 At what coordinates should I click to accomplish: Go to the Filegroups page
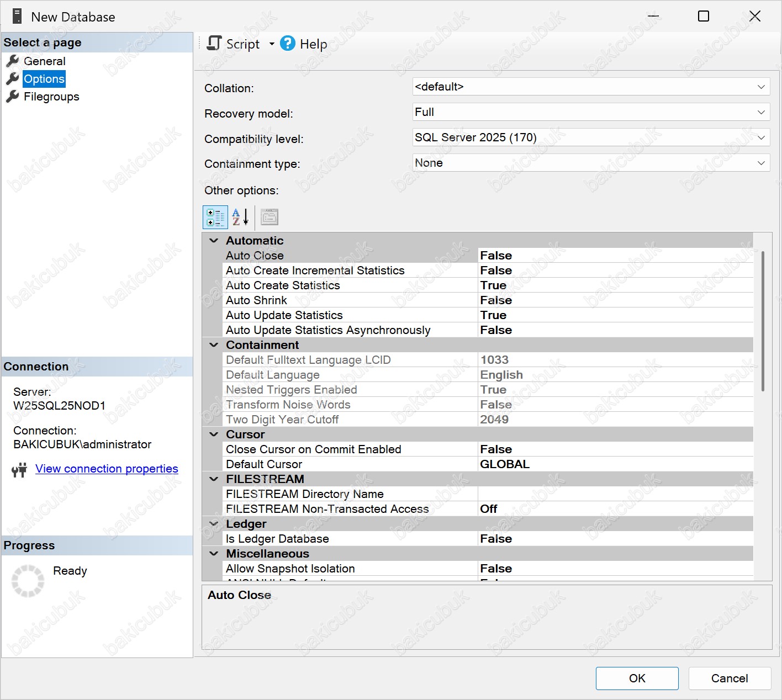tap(51, 97)
